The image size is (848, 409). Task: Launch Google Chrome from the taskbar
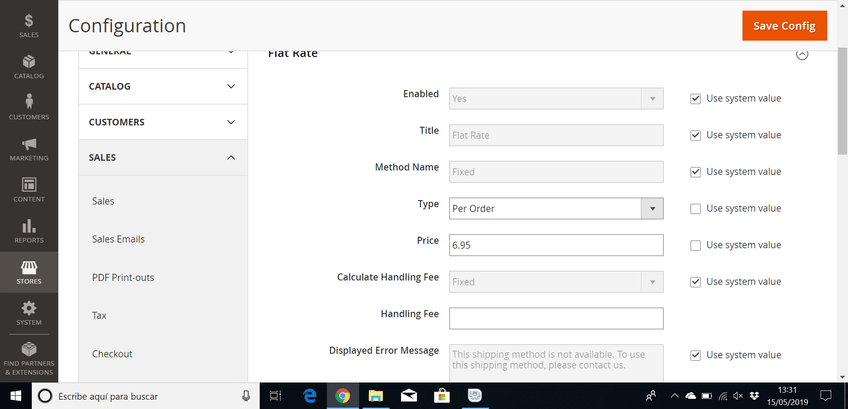[342, 396]
